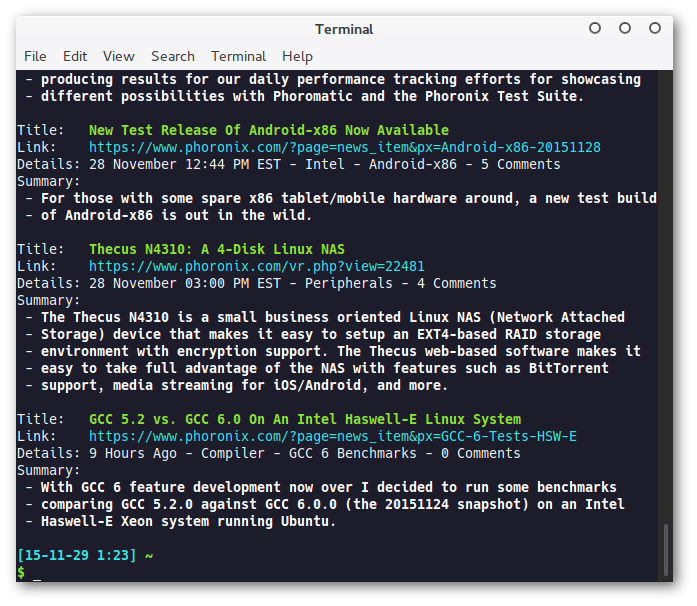This screenshot has height=606, width=697.
Task: Click the prompt timestamp '[15-11-29 1:23] ~'
Action: 85,555
